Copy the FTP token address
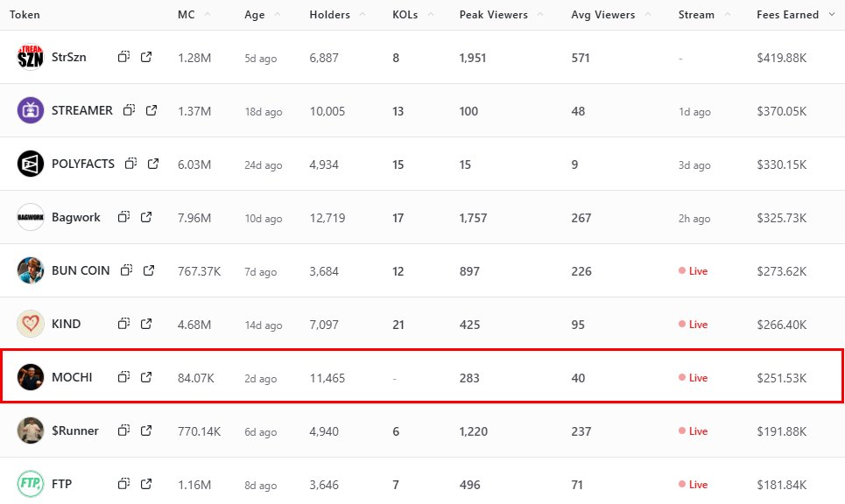 [x=124, y=484]
